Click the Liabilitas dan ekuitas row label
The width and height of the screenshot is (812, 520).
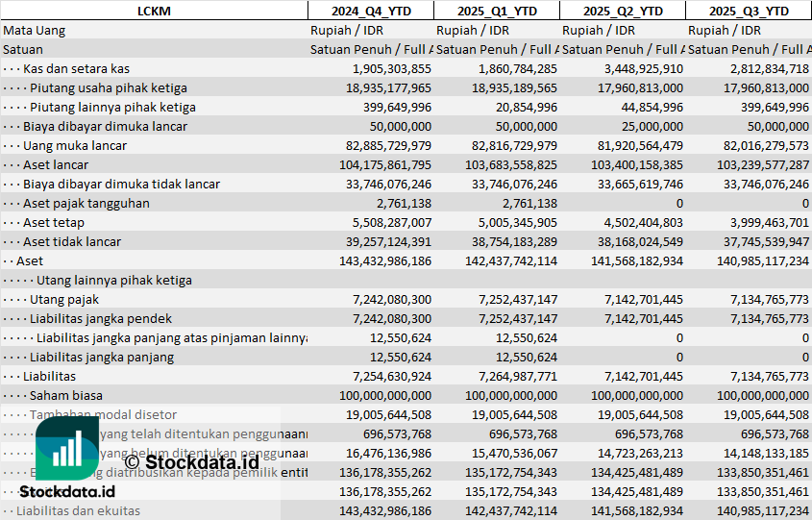point(78,510)
